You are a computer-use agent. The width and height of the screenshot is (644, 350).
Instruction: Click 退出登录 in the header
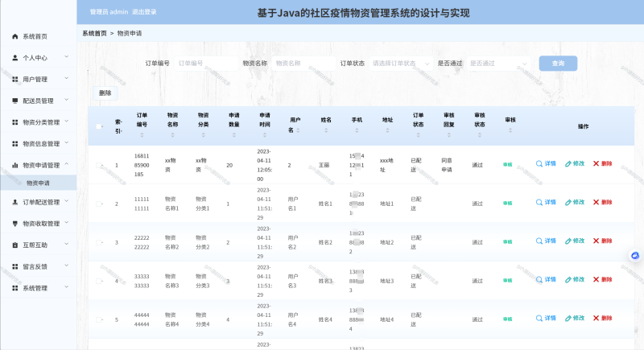tap(144, 12)
